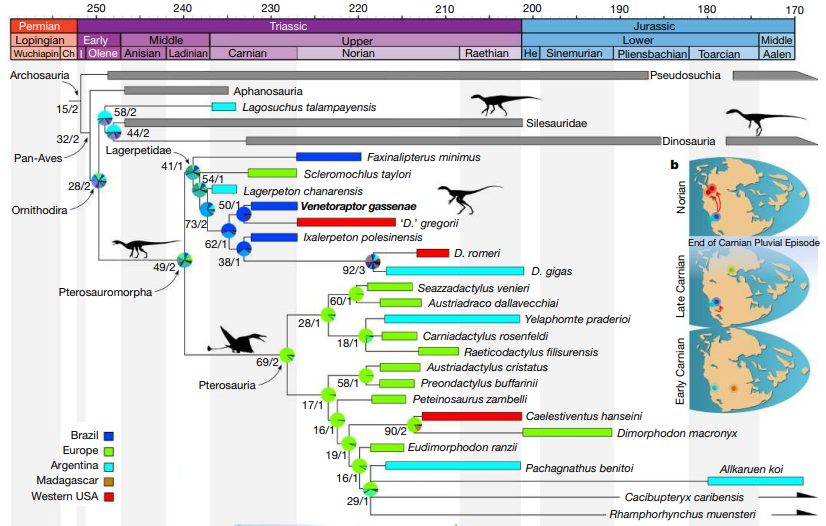
Task: Open the Early Carnian globe map
Action: tap(738, 372)
